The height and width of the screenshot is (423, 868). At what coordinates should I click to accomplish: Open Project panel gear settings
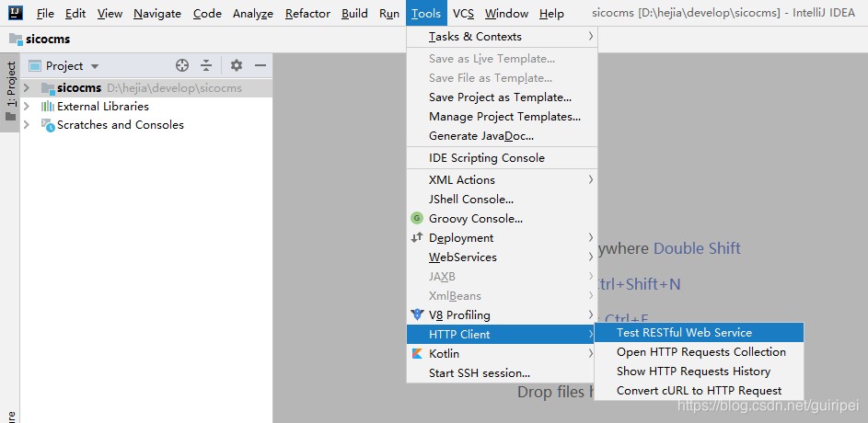click(237, 65)
